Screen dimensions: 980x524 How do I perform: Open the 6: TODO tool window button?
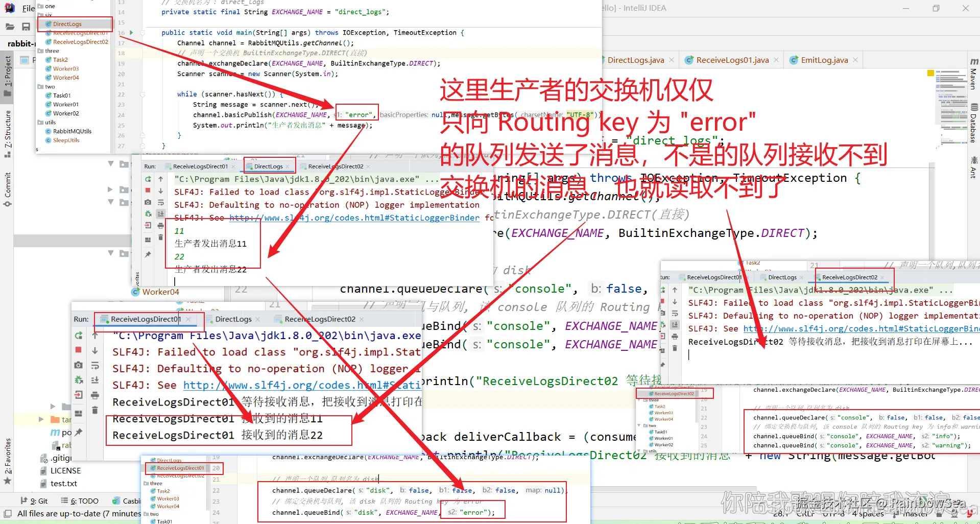click(x=80, y=501)
